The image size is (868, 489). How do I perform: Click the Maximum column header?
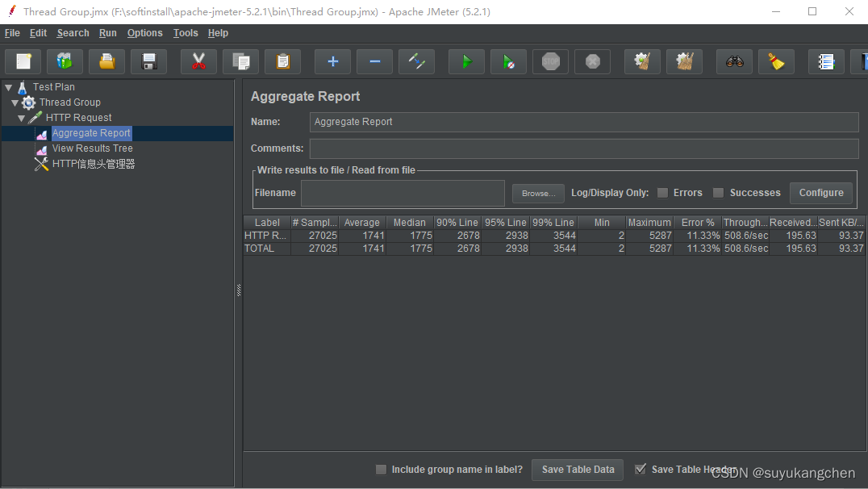coord(649,222)
